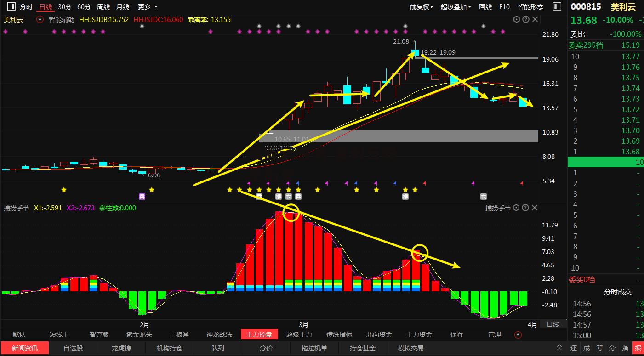Viewport: 644px width, 356px height.
Task: Click the red 报 quote button
Action: pos(638,348)
